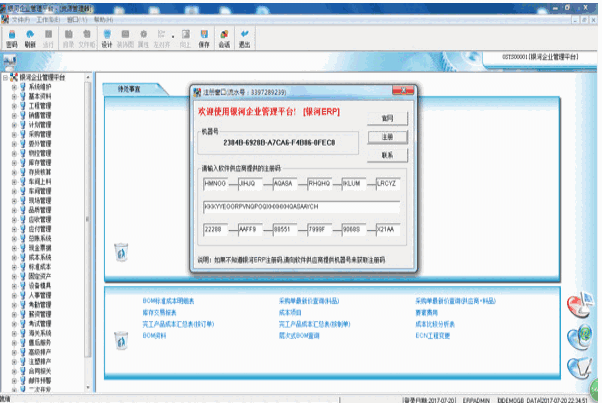Open the 成本项目 link
This screenshot has height=403, width=602.
(290, 312)
